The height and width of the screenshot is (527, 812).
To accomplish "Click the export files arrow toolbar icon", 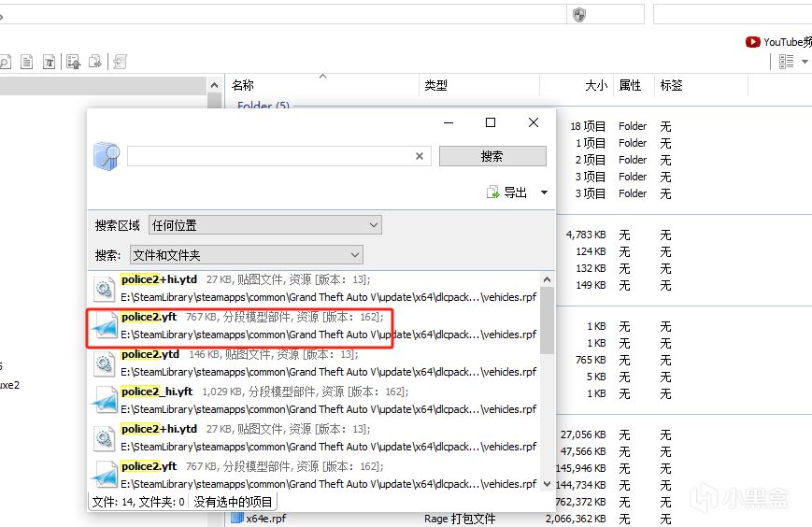I will pyautogui.click(x=95, y=62).
